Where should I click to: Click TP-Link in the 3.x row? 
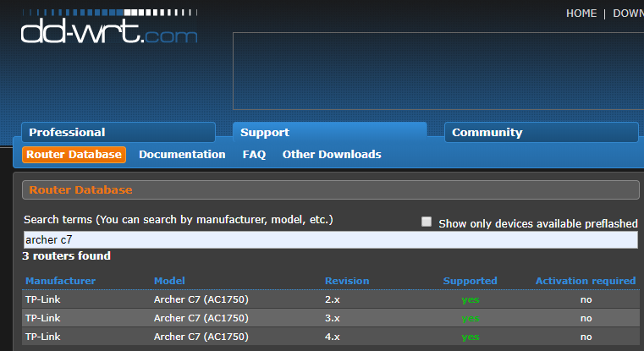[x=42, y=318]
